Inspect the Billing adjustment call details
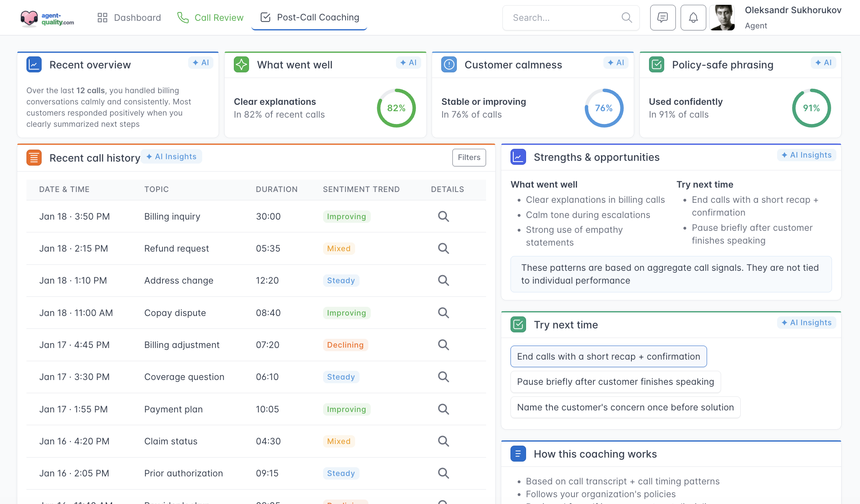Viewport: 860px width, 504px height. click(x=443, y=345)
